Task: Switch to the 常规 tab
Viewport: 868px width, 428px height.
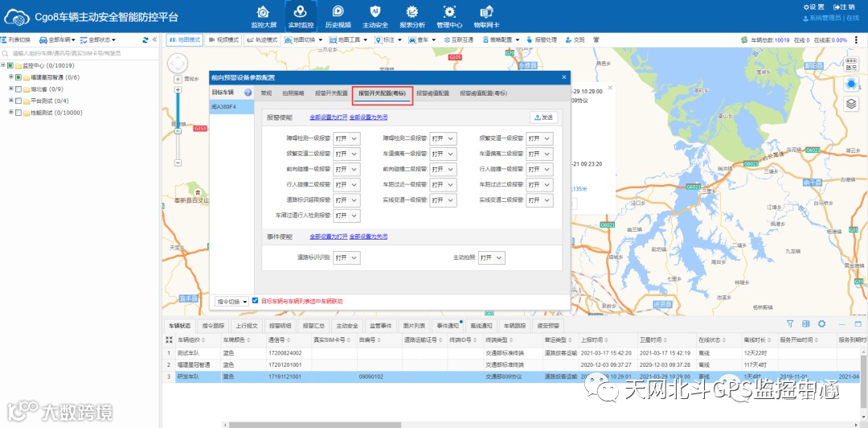Action: (266, 93)
